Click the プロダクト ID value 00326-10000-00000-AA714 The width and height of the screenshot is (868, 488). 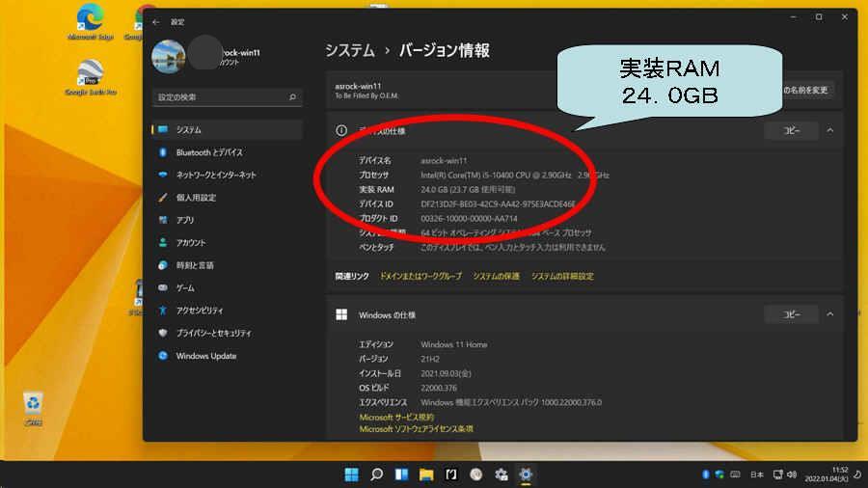point(469,219)
